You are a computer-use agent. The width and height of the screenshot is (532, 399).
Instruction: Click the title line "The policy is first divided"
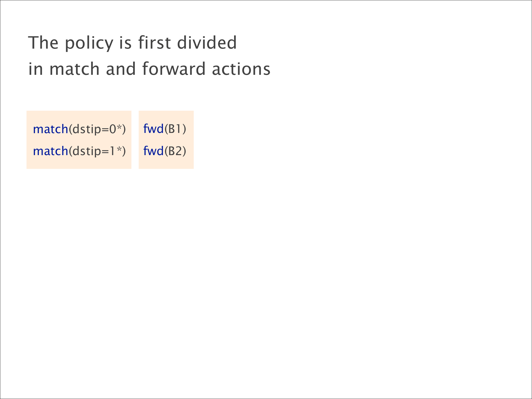pos(132,43)
